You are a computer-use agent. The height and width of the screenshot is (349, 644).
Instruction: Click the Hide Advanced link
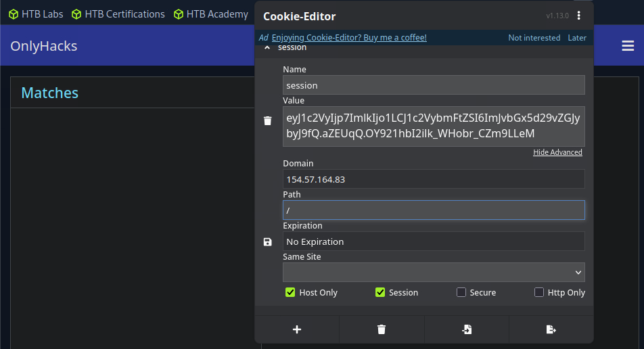pyautogui.click(x=557, y=152)
